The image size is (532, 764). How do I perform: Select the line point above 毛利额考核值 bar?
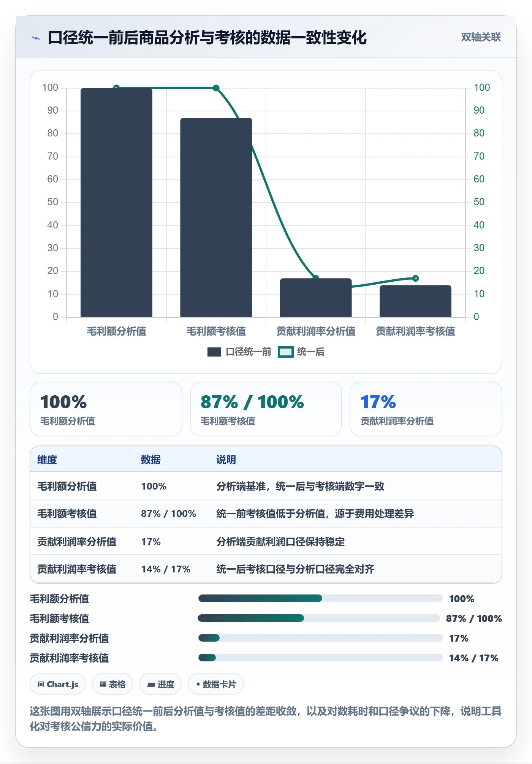coord(216,88)
